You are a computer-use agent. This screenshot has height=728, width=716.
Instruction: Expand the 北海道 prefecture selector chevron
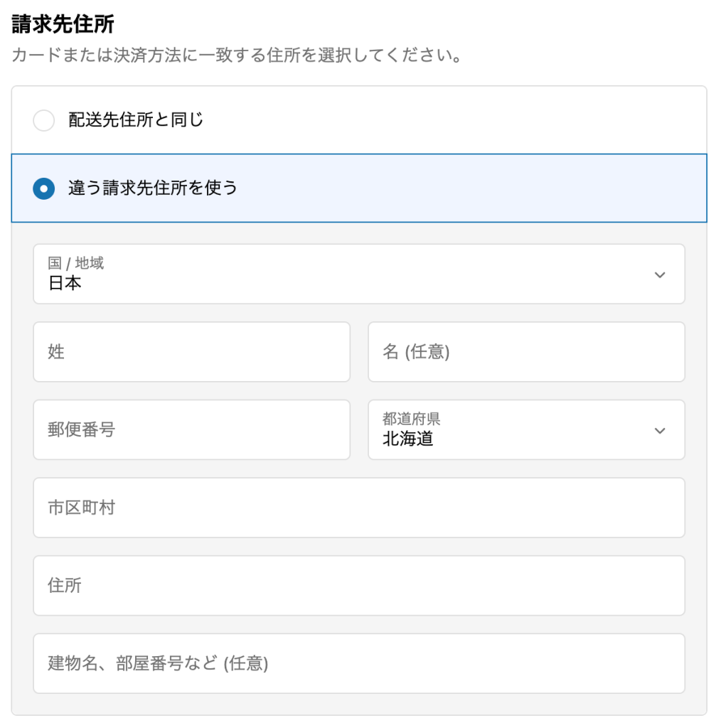[660, 430]
